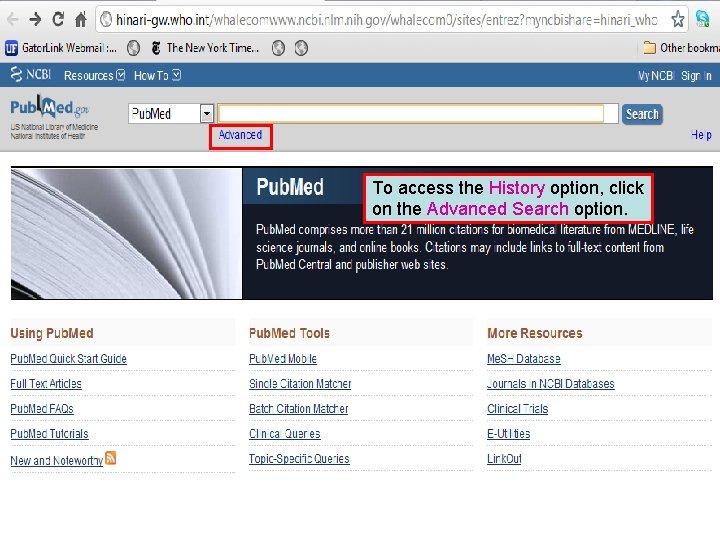Open Clinical Trials link
This screenshot has width=720, height=540.
click(518, 408)
